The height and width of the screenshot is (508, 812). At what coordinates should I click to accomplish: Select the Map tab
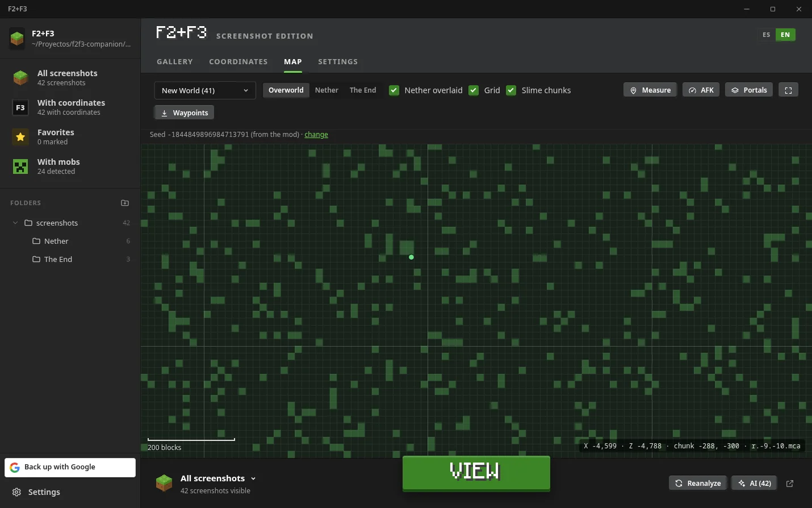293,62
